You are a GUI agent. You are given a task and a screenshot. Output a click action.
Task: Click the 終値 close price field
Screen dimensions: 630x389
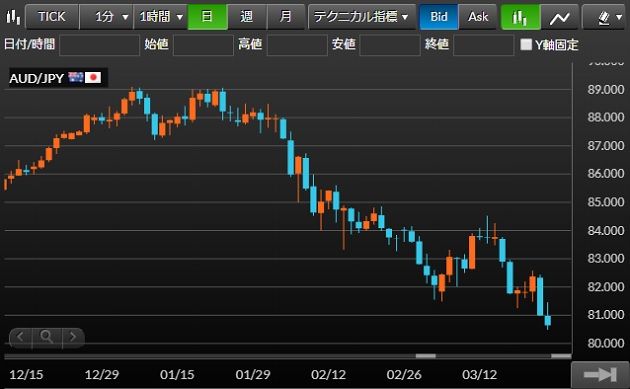click(483, 45)
